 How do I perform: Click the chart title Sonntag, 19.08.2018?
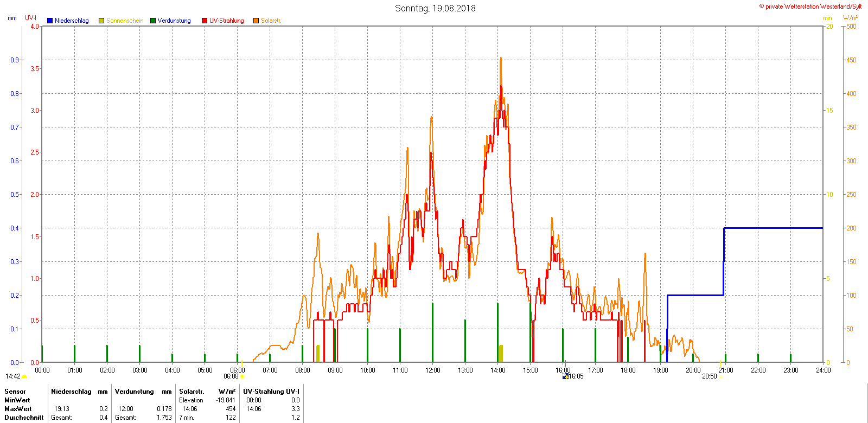(435, 8)
